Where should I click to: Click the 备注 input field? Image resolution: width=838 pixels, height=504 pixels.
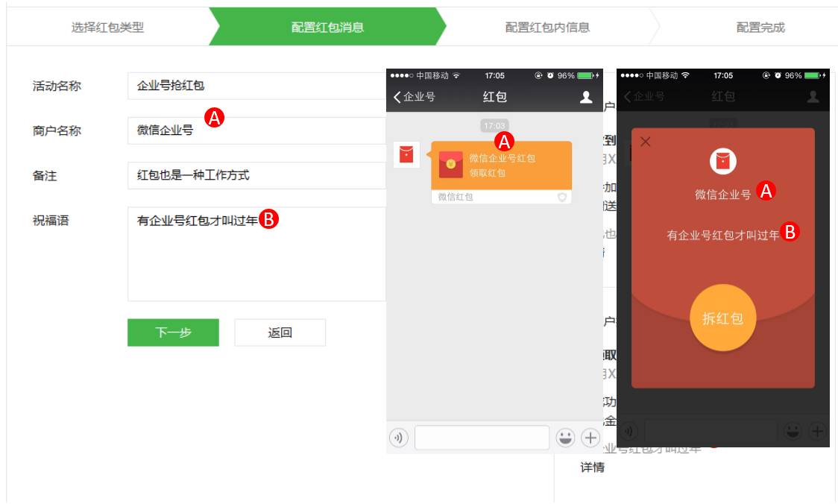256,176
